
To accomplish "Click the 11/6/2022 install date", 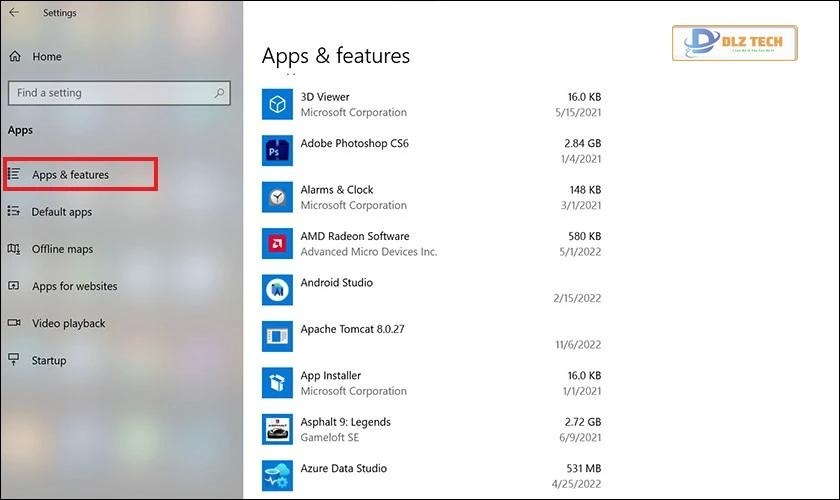I will click(x=578, y=345).
